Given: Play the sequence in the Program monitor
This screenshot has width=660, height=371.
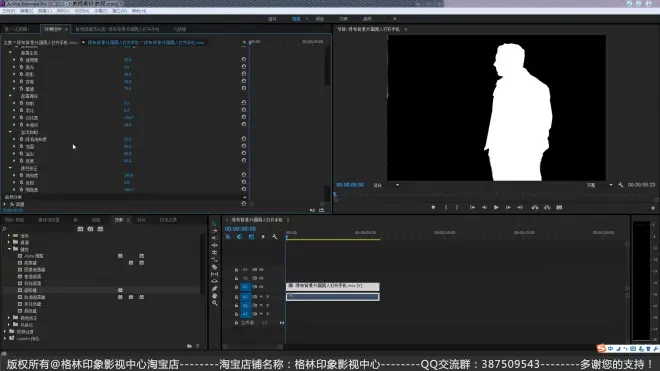Looking at the screenshot, I should pyautogui.click(x=496, y=207).
